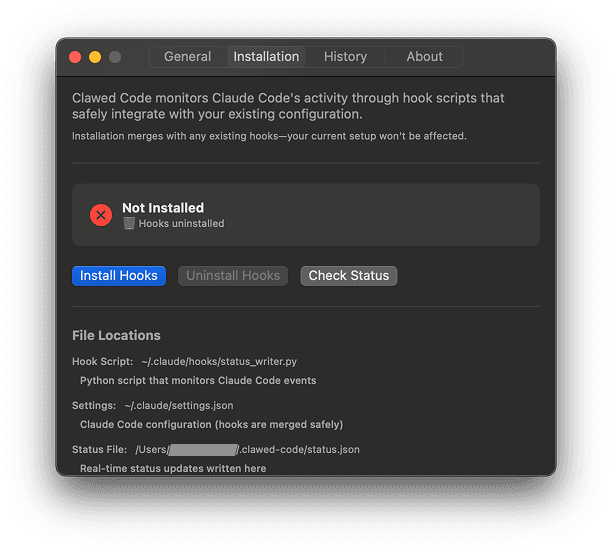This screenshot has width=612, height=550.
Task: Click the ~/.claude/settings.json path
Action: coord(179,406)
